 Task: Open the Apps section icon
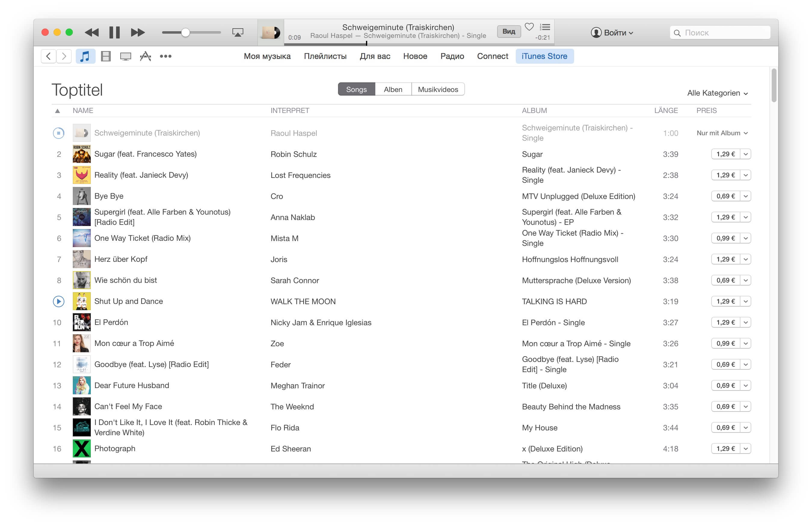145,56
